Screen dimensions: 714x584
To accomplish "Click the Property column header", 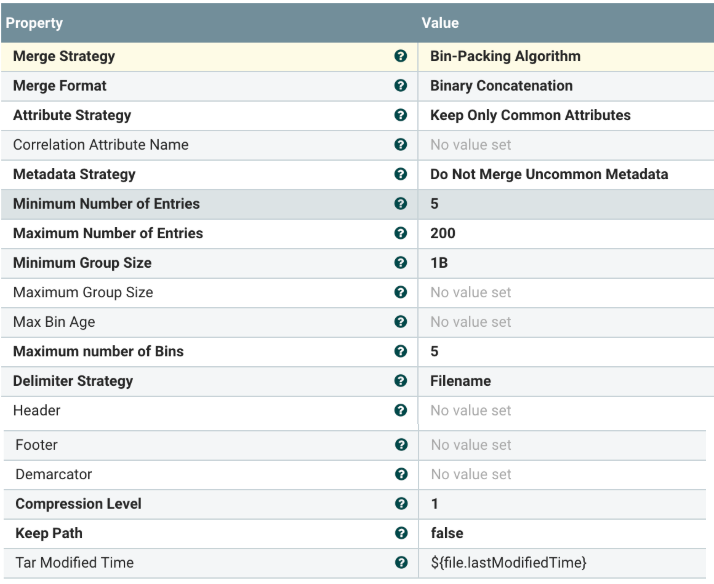I will (x=35, y=21).
